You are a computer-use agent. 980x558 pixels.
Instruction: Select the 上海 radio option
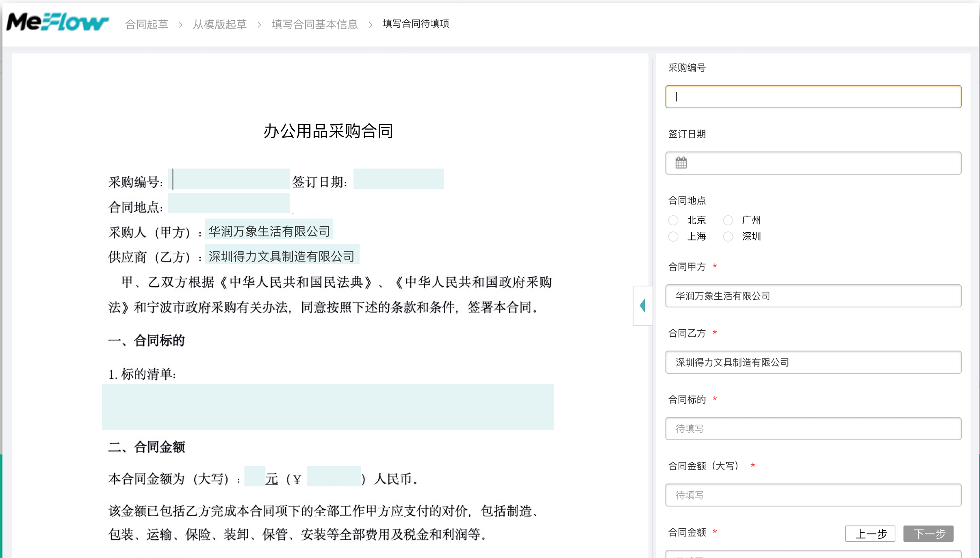(673, 236)
